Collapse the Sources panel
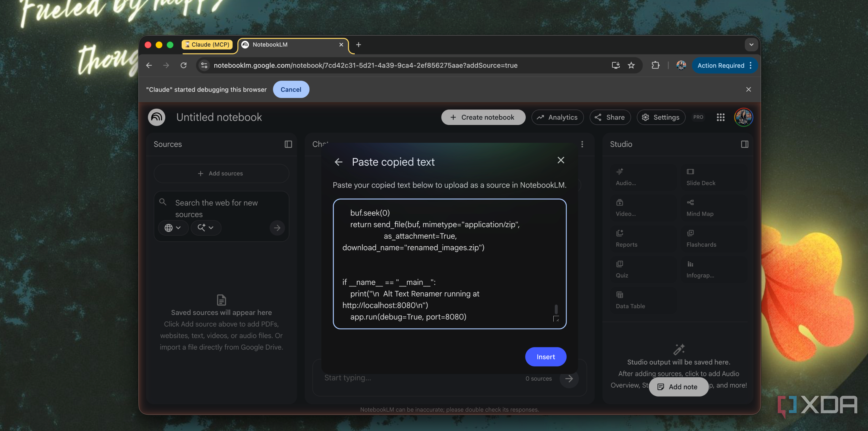The image size is (868, 431). [x=288, y=144]
